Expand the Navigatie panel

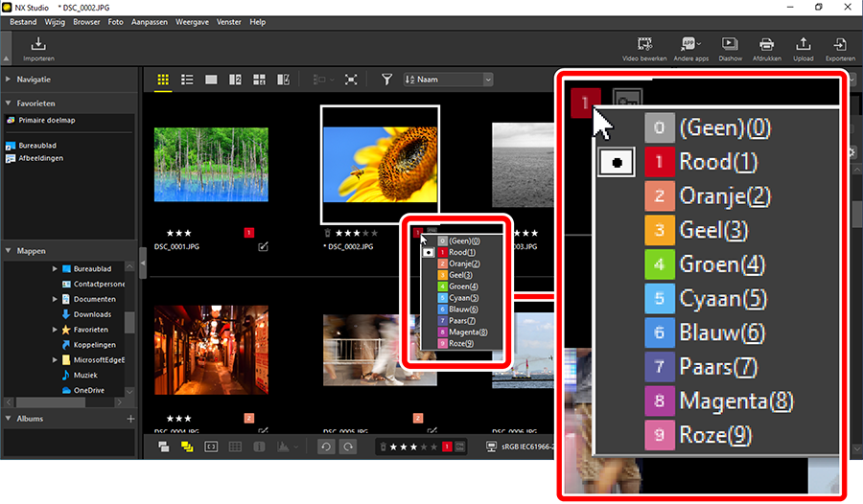(x=9, y=80)
